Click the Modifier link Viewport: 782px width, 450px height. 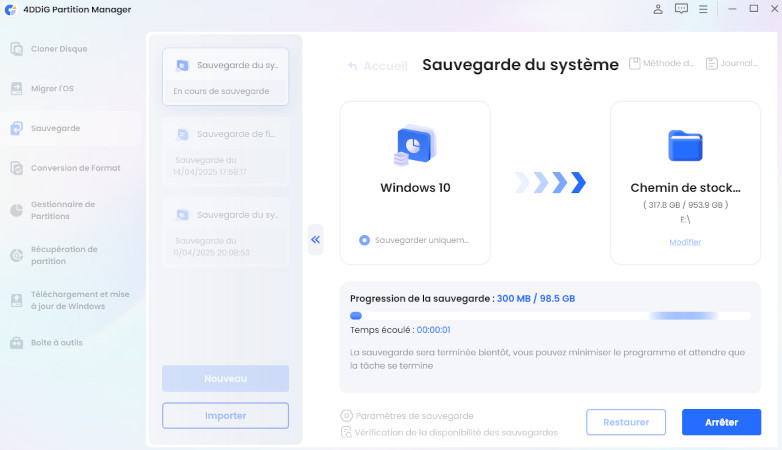685,242
